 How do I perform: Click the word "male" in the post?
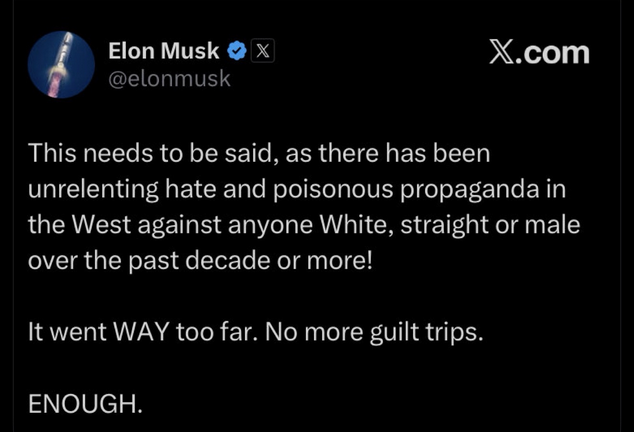pyautogui.click(x=553, y=224)
